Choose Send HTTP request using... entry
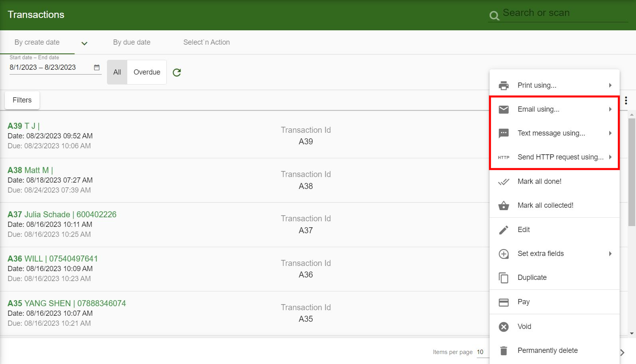This screenshot has height=364, width=636. coord(555,157)
